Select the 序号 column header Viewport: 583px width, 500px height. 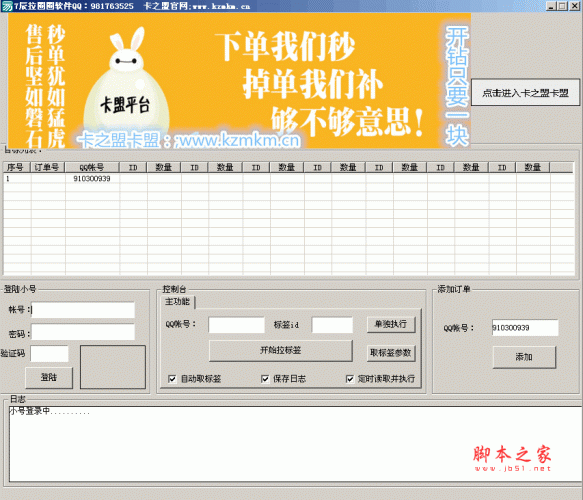pos(17,167)
